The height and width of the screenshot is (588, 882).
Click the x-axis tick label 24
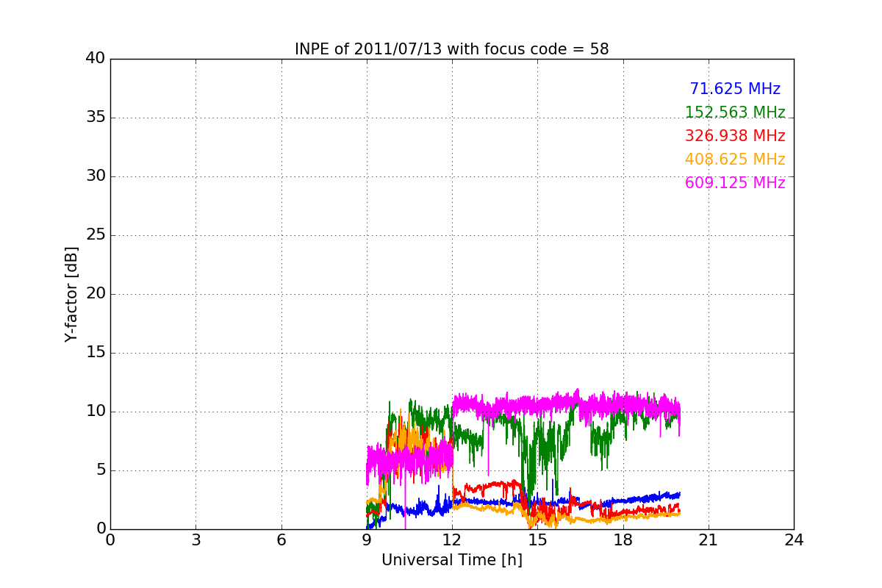(794, 540)
